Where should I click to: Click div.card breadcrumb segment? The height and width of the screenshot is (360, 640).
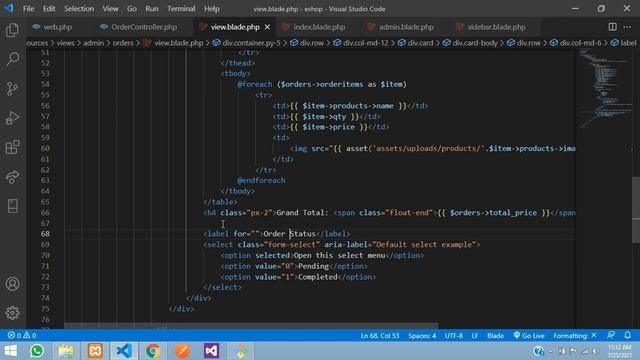pos(420,43)
